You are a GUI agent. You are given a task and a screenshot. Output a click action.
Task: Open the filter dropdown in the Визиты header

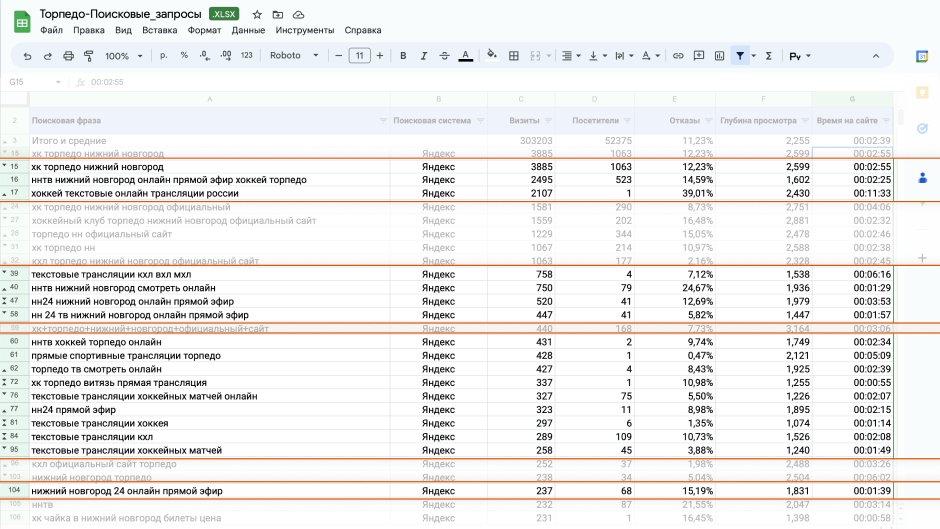(x=547, y=120)
